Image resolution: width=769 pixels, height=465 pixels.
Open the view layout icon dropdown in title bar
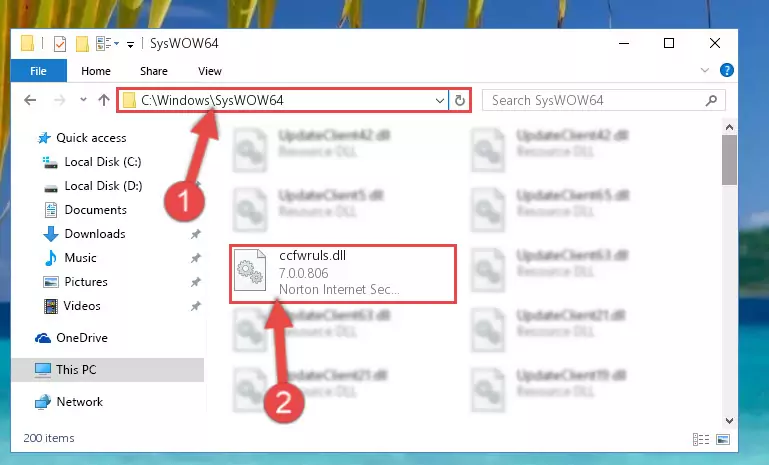tap(107, 44)
